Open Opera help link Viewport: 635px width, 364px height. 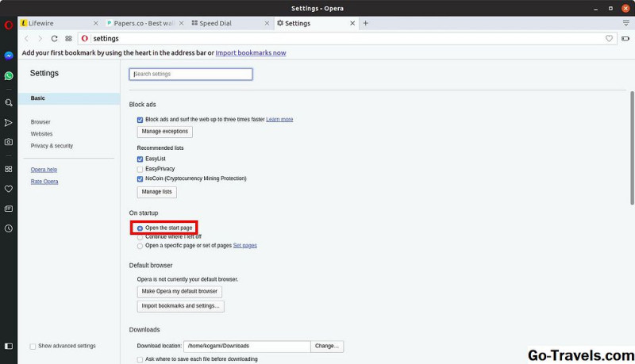(x=44, y=170)
